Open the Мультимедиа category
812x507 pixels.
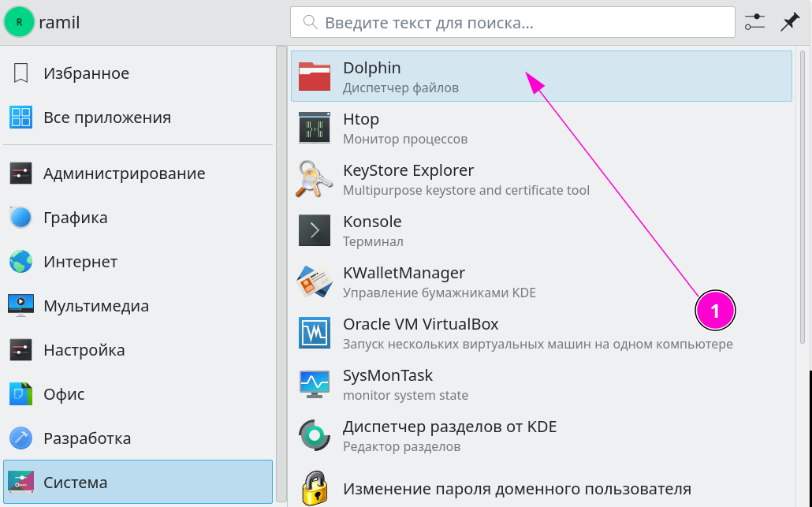[x=138, y=306]
